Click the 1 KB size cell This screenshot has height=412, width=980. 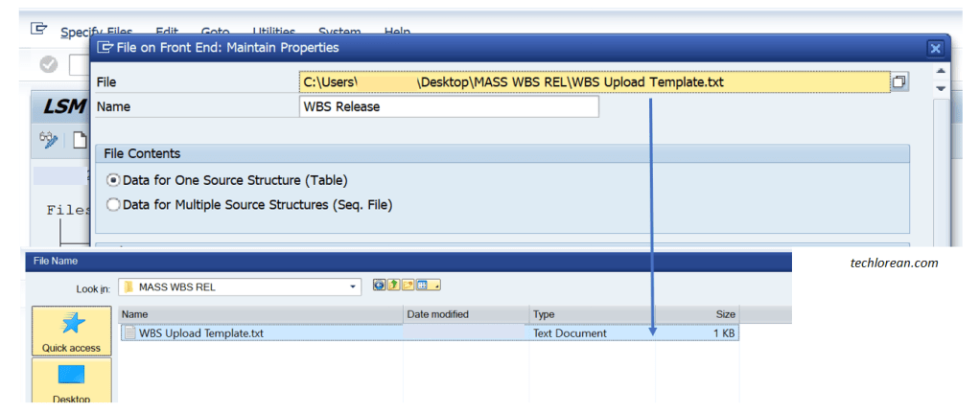click(x=724, y=333)
